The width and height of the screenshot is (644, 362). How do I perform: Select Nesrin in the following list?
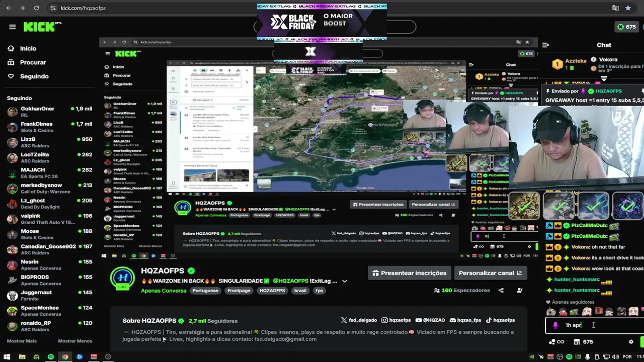(49, 265)
